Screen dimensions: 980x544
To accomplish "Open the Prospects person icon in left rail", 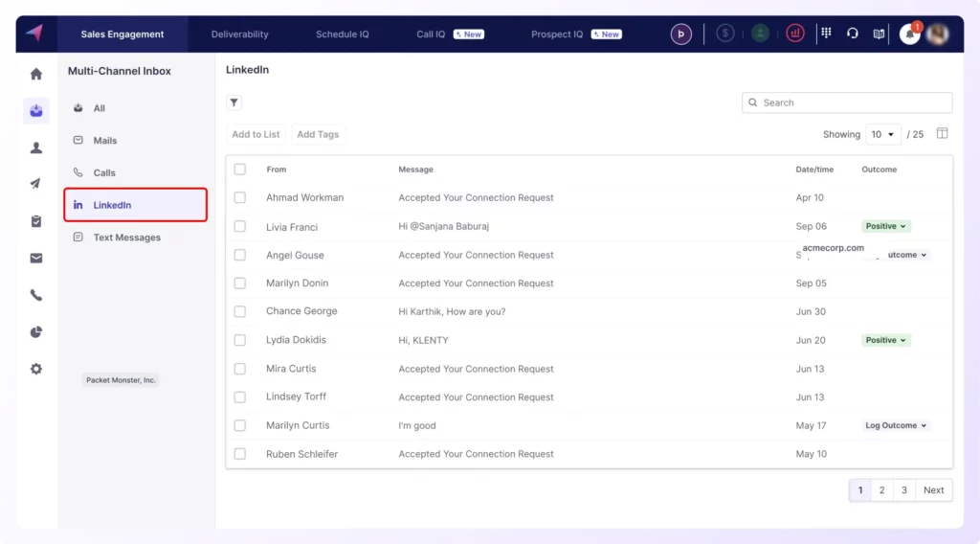I will pyautogui.click(x=36, y=147).
